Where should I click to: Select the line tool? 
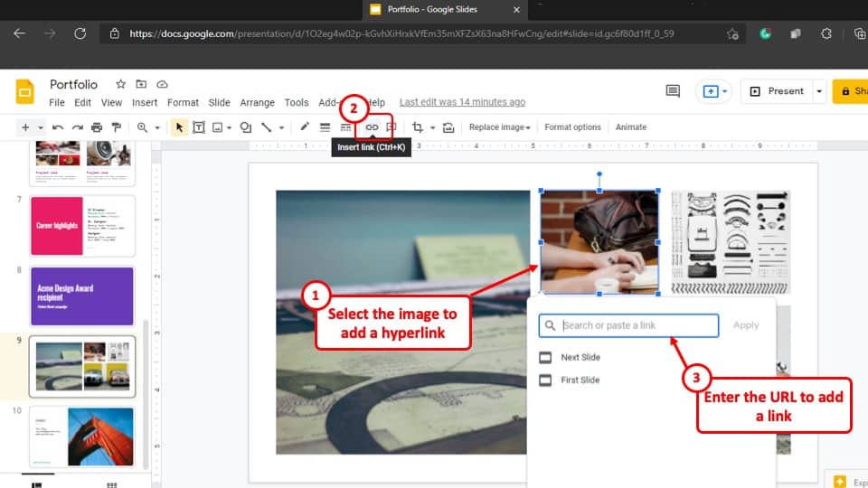pos(266,127)
